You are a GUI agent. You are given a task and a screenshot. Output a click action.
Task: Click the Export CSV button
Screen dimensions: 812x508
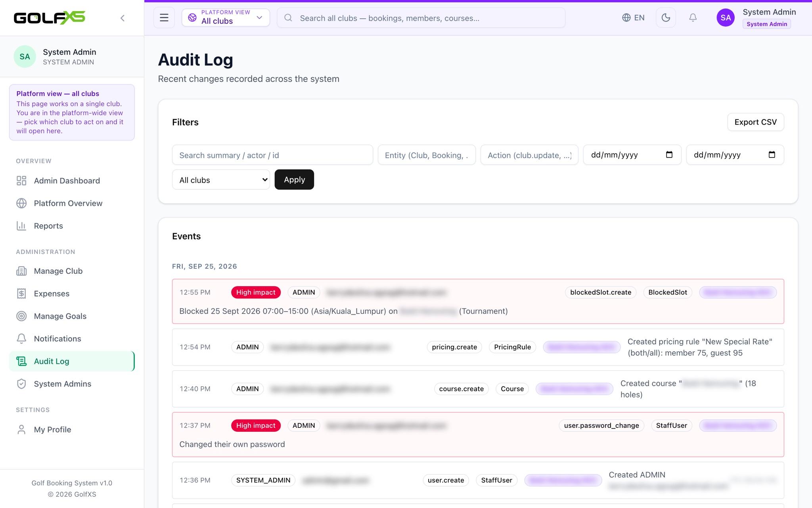pos(755,122)
